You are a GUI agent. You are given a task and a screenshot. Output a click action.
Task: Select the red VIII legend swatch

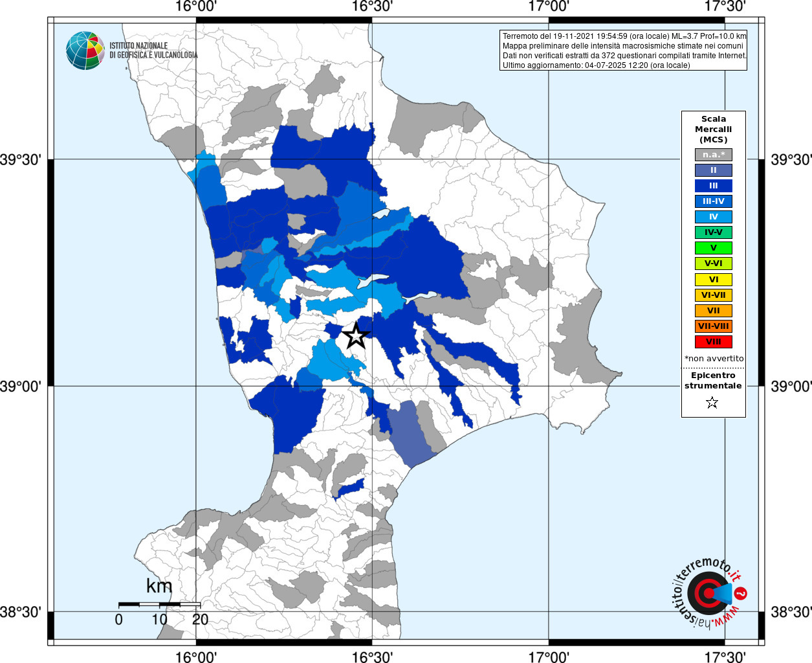714,342
